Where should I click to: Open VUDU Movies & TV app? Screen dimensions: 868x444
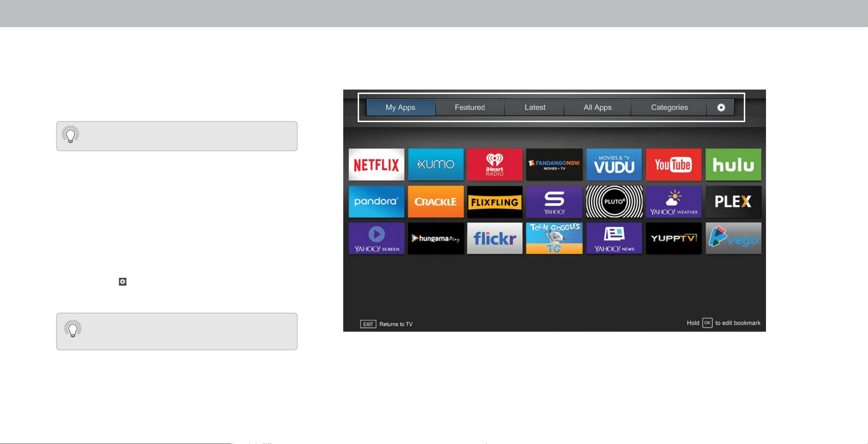coord(614,165)
